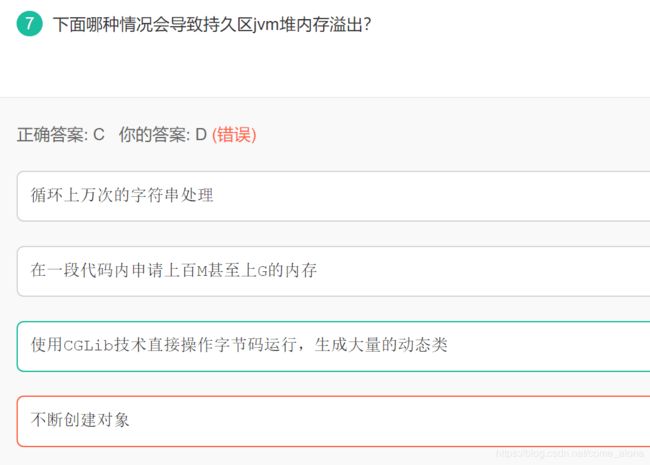Click the '上百M甚至上G' text in option B
This screenshot has width=650, height=465.
(x=216, y=270)
